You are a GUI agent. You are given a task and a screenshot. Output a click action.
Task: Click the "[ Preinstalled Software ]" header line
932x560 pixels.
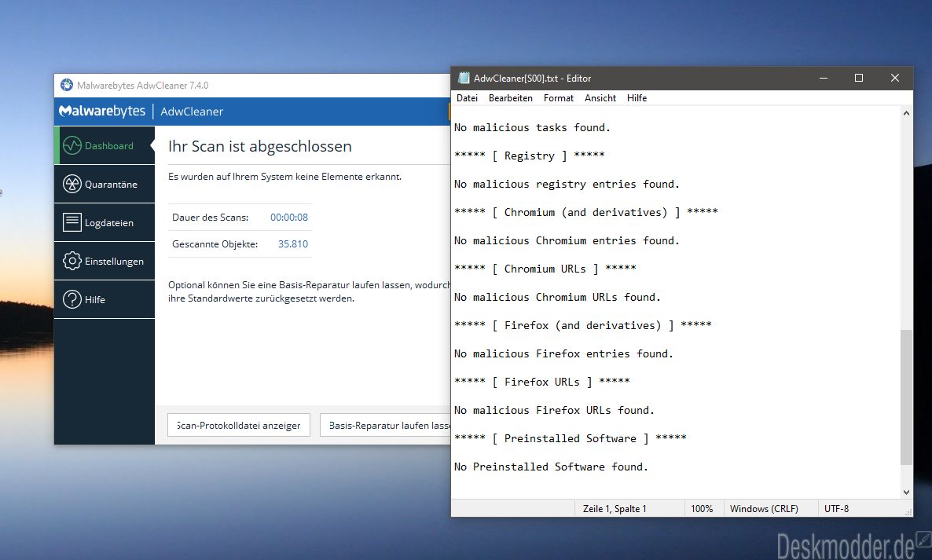click(570, 438)
